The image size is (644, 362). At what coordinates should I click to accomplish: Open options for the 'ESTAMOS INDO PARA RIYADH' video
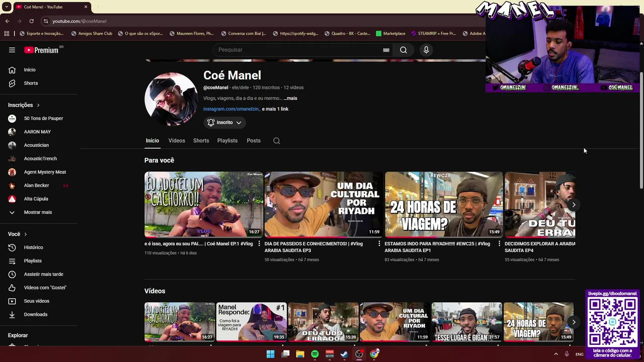click(499, 244)
